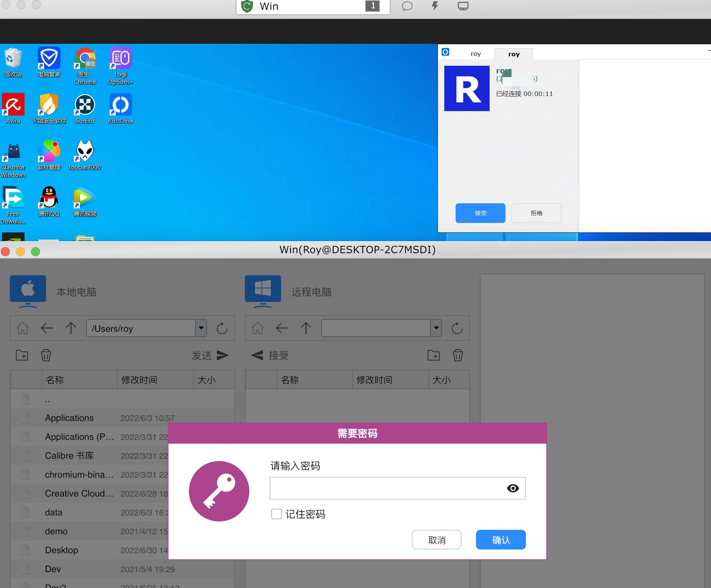
Task: Create new folder on remote computer
Action: pos(433,355)
